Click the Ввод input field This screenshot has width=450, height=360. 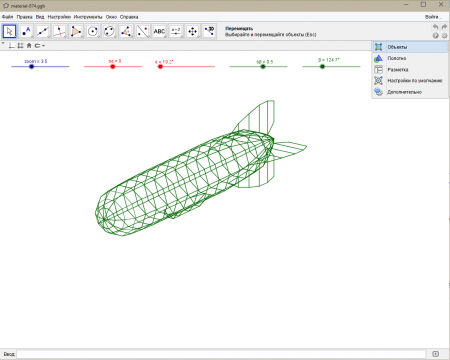coord(221,354)
